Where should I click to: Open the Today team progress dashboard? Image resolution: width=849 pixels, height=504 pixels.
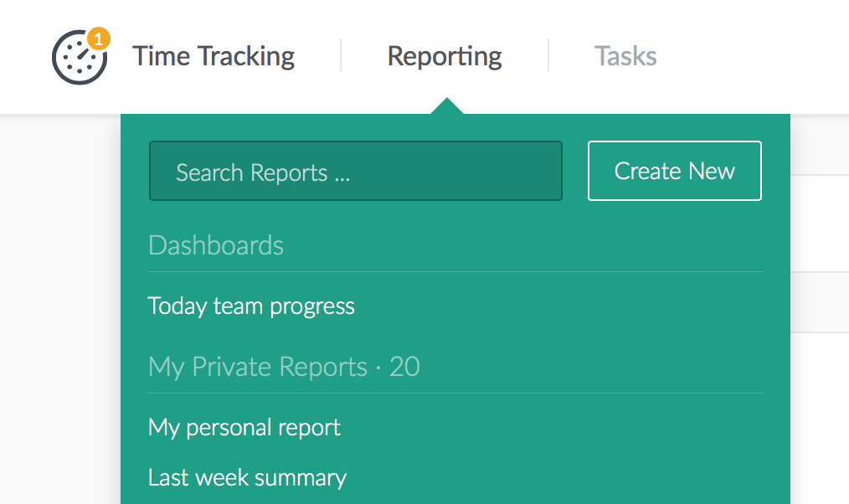pos(251,306)
